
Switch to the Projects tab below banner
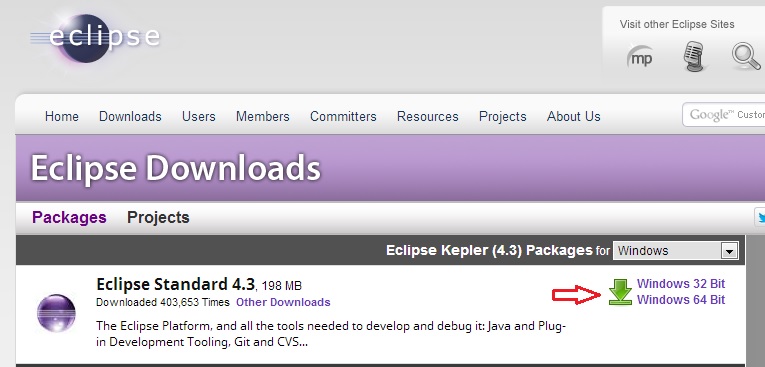[x=158, y=217]
